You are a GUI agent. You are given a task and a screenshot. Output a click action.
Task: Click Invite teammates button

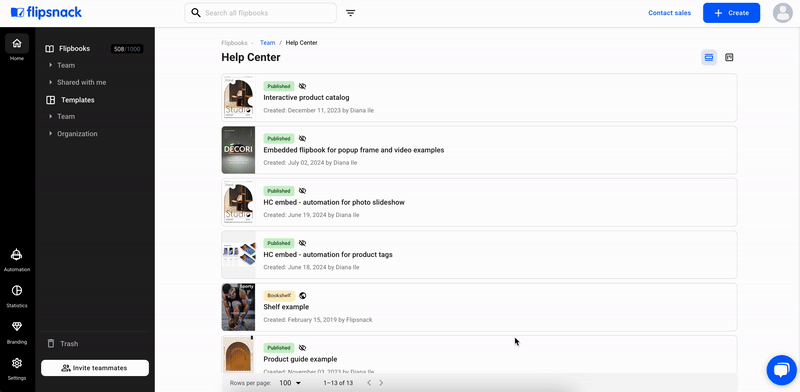coord(95,368)
